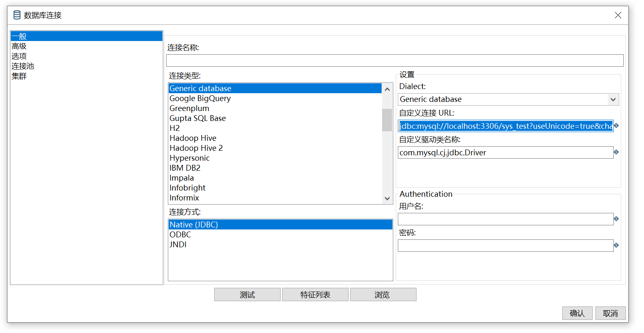This screenshot has height=333, width=644.
Task: Close the 数据库连接 dialog
Action: click(x=618, y=15)
